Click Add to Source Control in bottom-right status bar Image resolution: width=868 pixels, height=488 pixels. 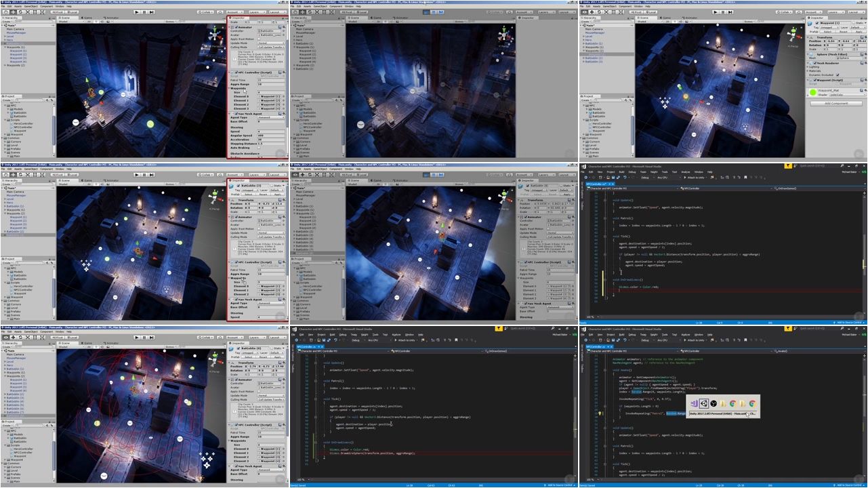coord(848,485)
